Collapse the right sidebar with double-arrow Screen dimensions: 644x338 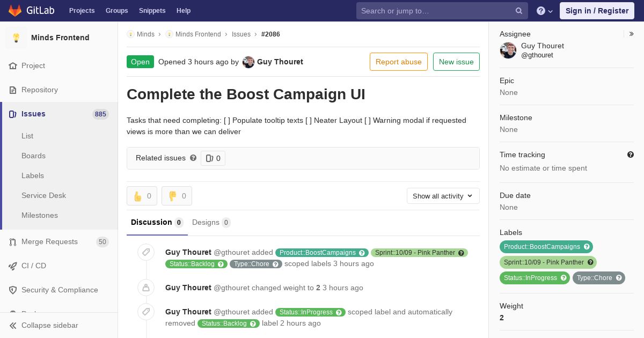click(x=632, y=34)
